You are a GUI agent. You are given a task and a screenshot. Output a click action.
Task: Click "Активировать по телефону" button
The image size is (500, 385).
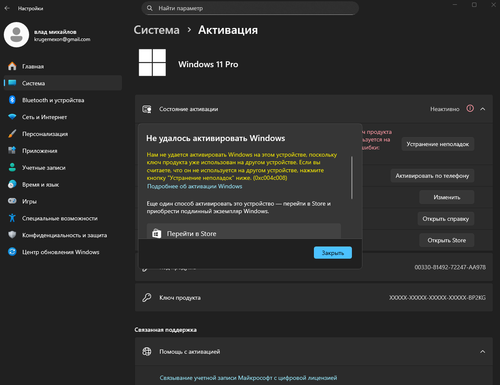tap(432, 176)
